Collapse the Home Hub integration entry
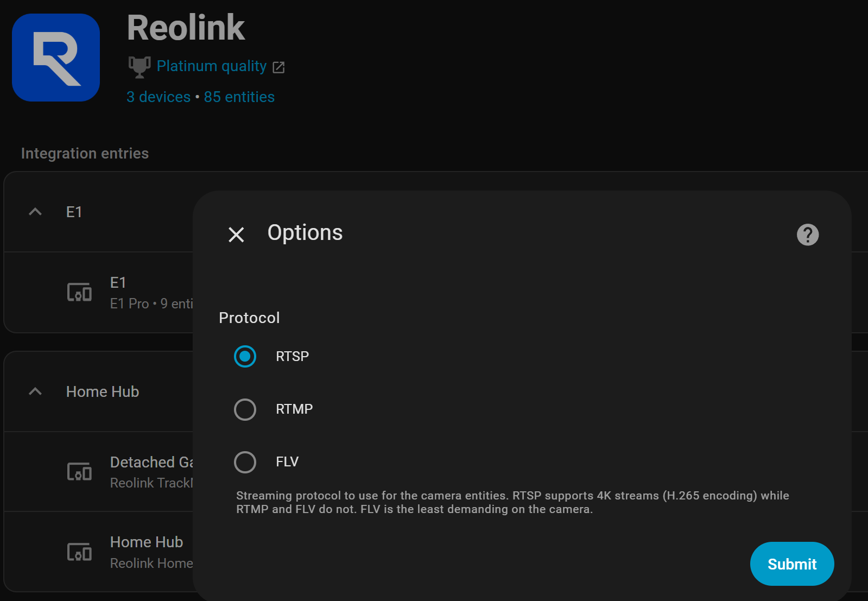Image resolution: width=868 pixels, height=601 pixels. [x=35, y=391]
